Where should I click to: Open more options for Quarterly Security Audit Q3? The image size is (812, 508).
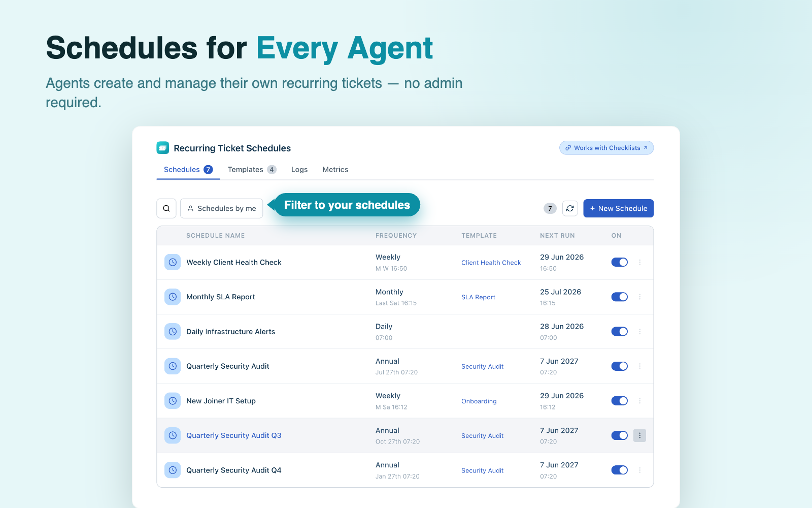point(639,435)
